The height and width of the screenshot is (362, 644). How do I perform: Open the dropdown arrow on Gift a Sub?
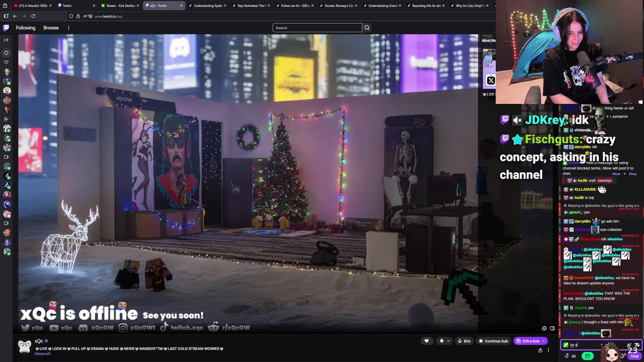click(x=544, y=341)
